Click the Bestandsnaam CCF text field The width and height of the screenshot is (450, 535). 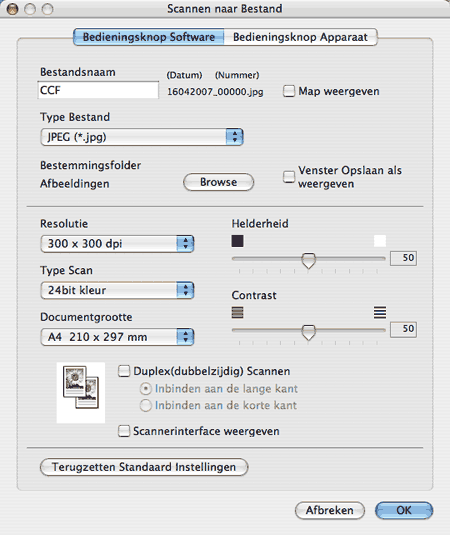pos(98,90)
